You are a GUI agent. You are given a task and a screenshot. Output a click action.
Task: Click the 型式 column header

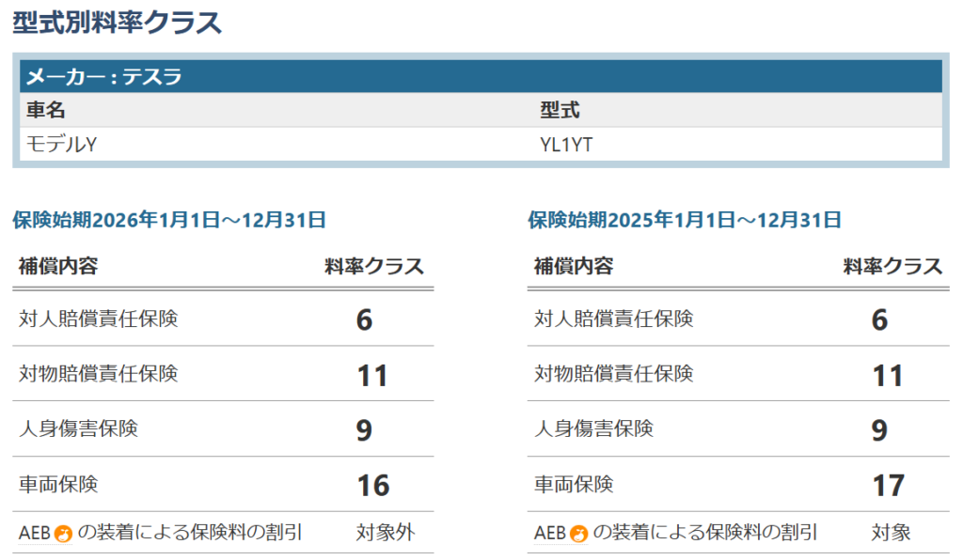coord(560,110)
